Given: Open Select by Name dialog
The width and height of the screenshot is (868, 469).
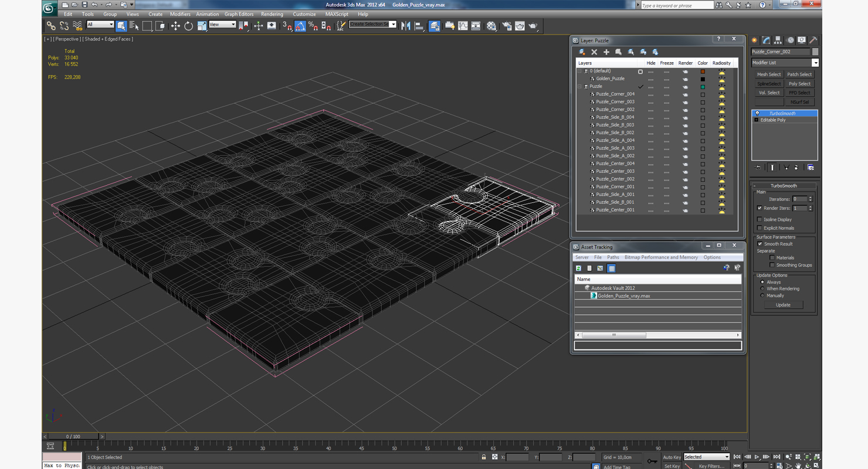Looking at the screenshot, I should click(x=134, y=26).
